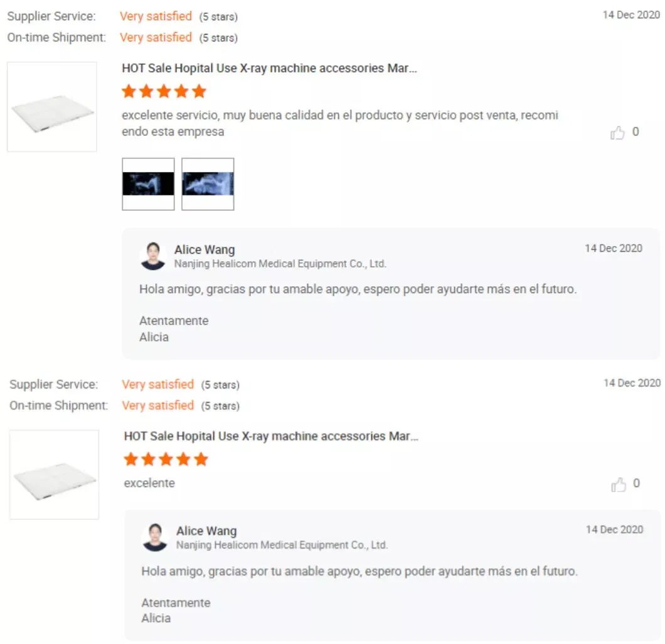Open the first X-ray review photo

148,184
